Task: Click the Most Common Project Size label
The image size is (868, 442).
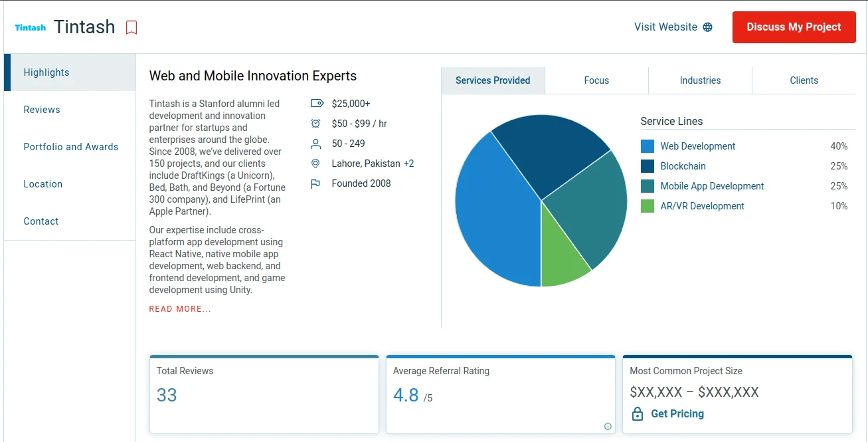Action: [686, 371]
